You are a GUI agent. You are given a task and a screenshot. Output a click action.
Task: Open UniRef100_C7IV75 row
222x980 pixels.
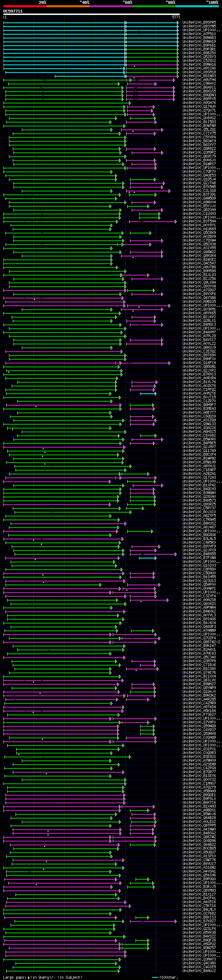[199, 133]
